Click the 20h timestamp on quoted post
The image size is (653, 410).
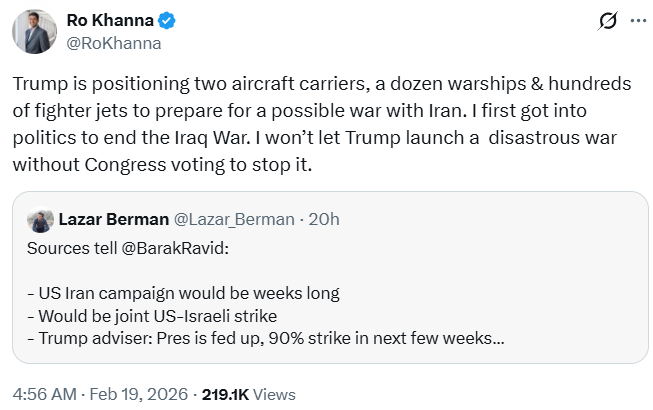point(322,219)
